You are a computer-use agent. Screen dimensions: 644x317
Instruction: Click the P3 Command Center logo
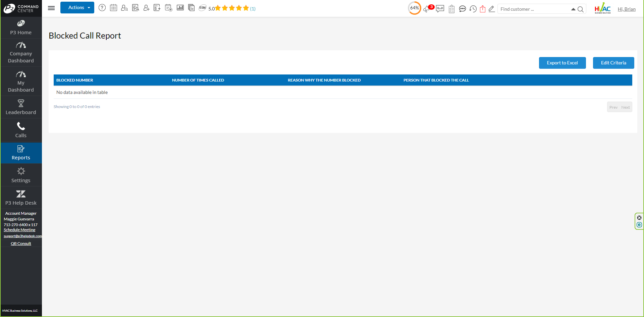tap(21, 8)
